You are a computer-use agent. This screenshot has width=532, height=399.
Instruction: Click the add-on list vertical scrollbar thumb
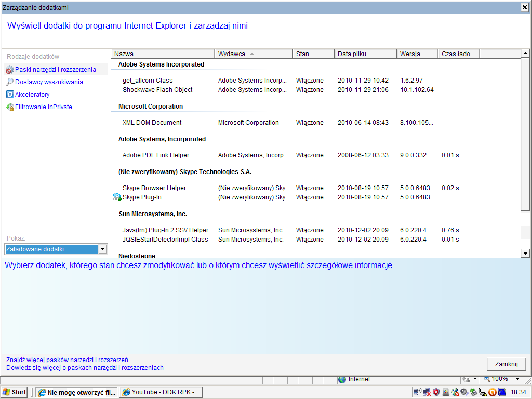pyautogui.click(x=525, y=134)
